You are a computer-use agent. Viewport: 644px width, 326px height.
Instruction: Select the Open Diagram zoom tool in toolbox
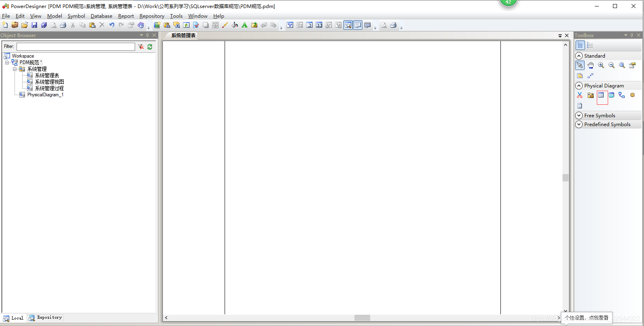click(622, 65)
